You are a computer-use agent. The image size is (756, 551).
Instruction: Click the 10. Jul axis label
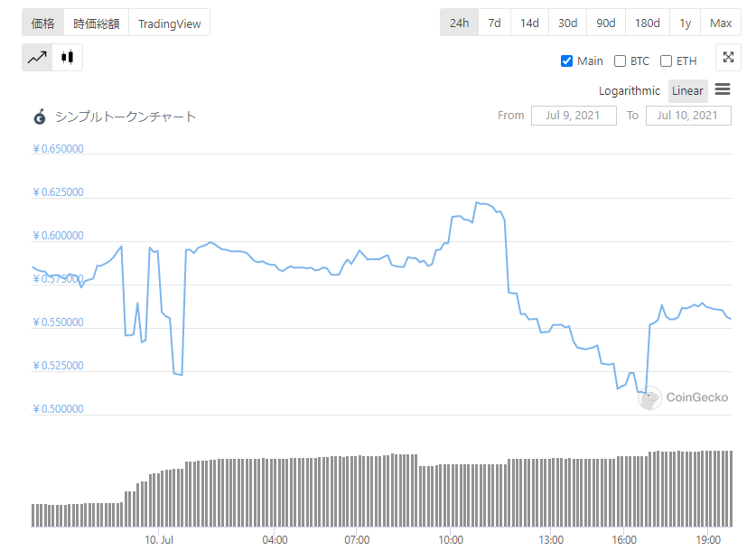coord(159,540)
